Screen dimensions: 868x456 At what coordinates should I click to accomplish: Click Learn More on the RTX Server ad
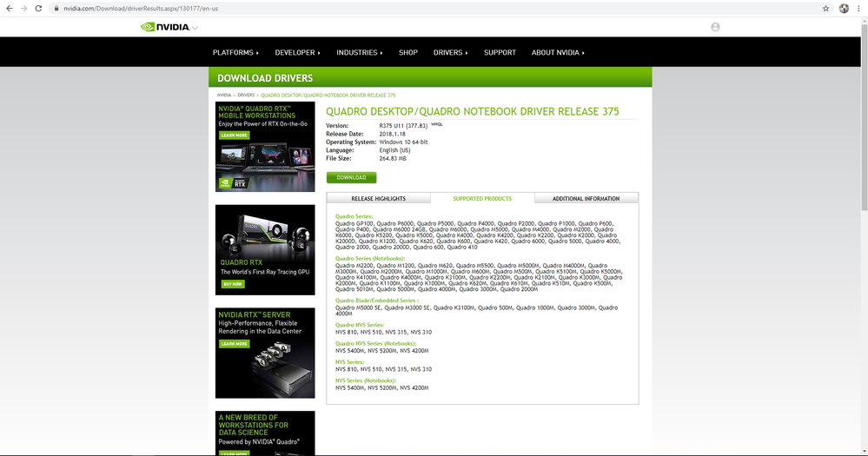tap(235, 344)
